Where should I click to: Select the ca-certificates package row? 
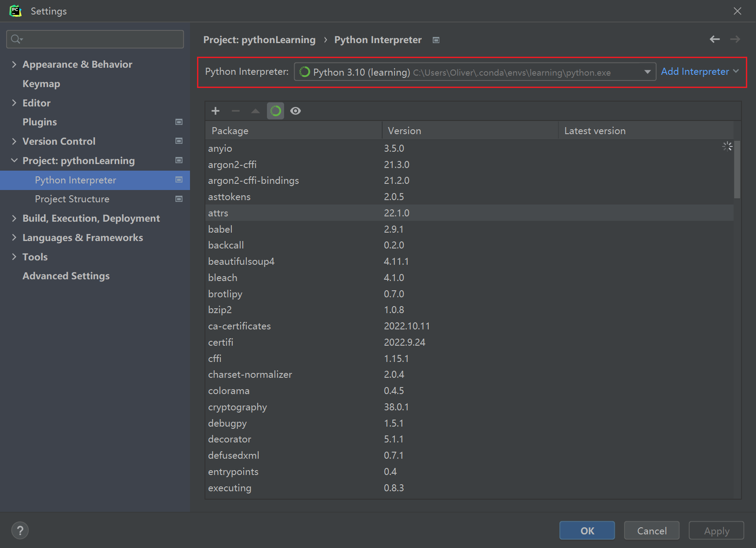point(469,326)
